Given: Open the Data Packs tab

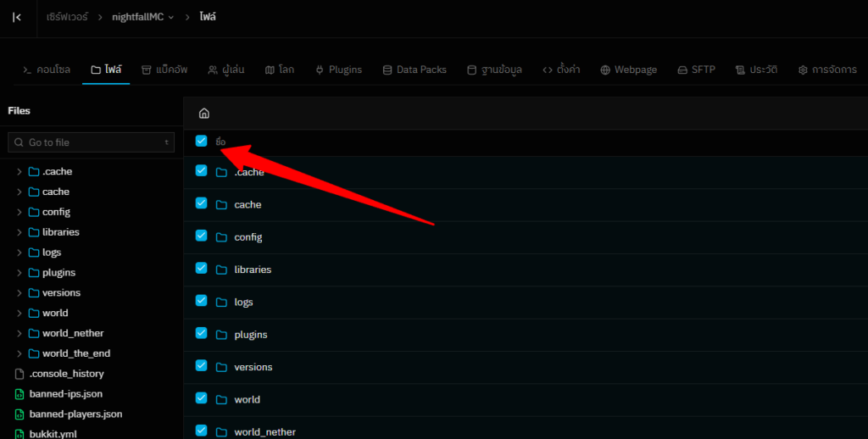Looking at the screenshot, I should (x=417, y=69).
